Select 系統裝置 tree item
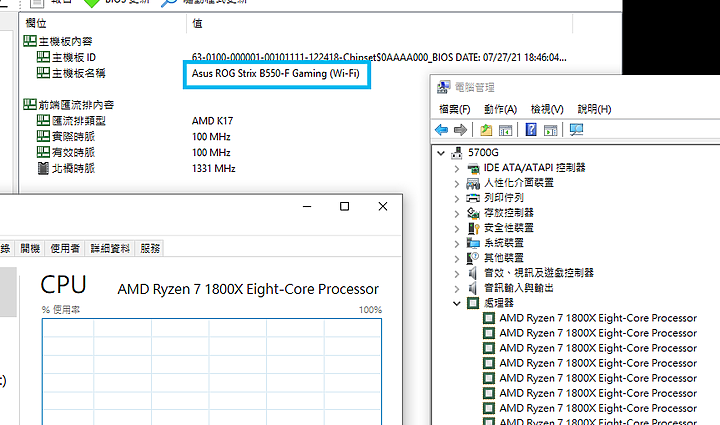 click(504, 243)
